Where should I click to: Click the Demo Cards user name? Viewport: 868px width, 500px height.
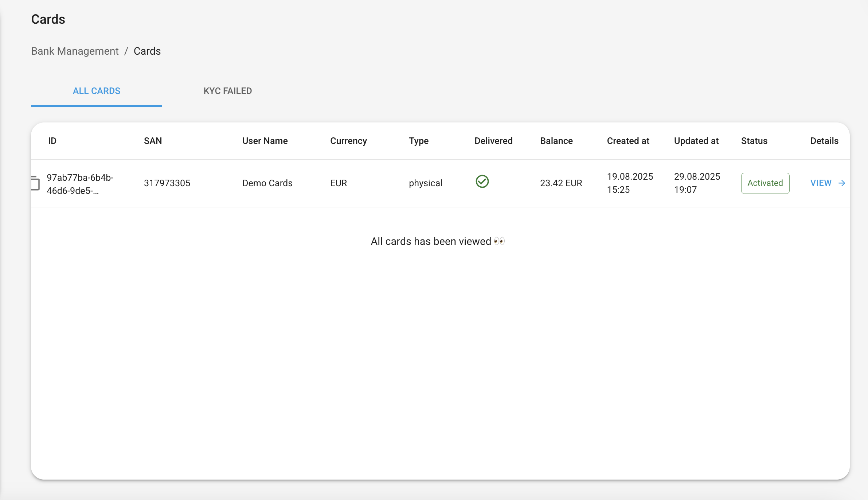click(x=267, y=183)
